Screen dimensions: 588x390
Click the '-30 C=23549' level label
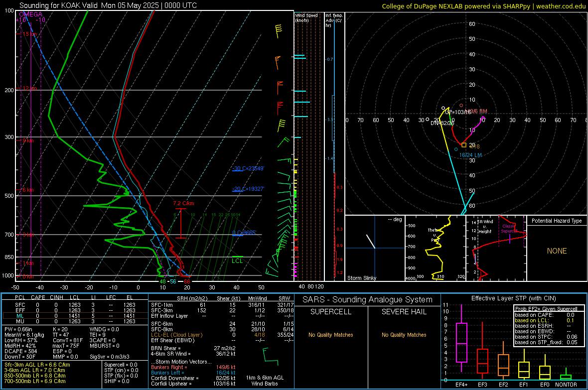coord(248,168)
